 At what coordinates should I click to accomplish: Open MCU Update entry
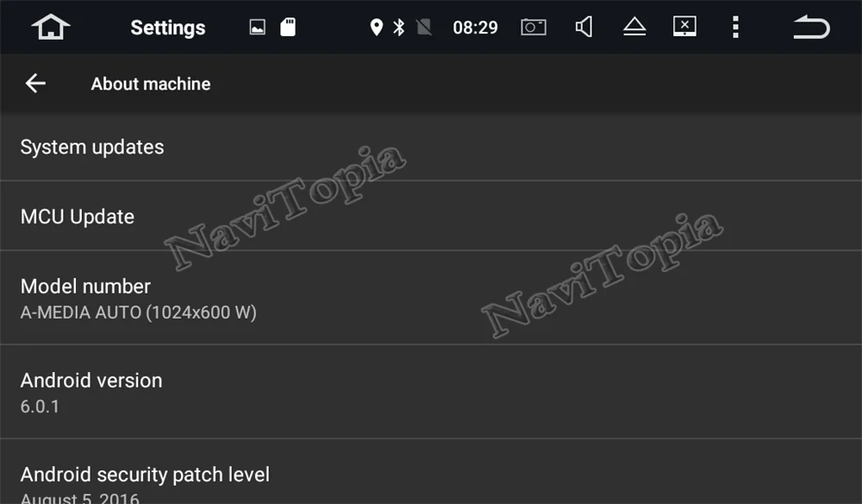(x=431, y=216)
